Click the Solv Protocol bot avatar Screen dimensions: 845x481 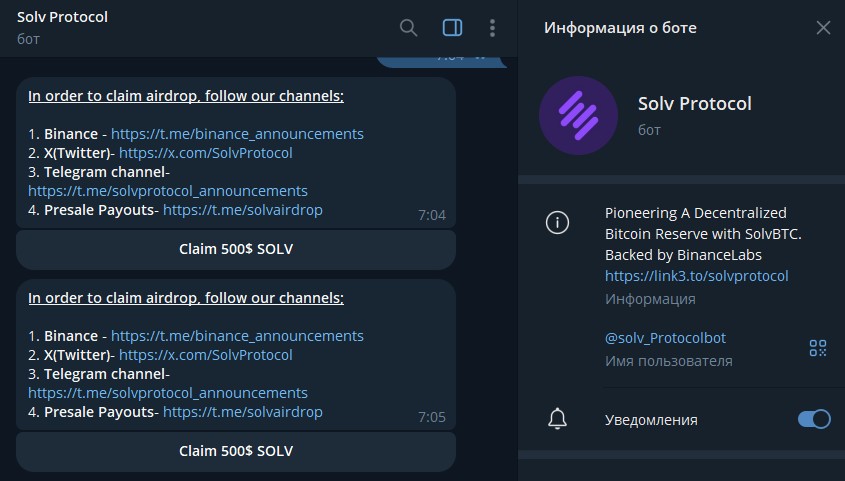pos(578,115)
